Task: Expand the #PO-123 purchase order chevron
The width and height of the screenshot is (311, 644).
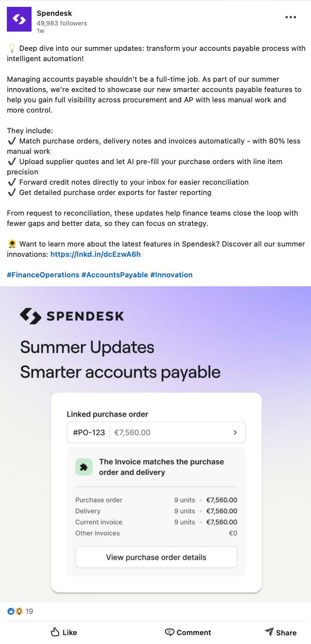Action: pyautogui.click(x=235, y=433)
